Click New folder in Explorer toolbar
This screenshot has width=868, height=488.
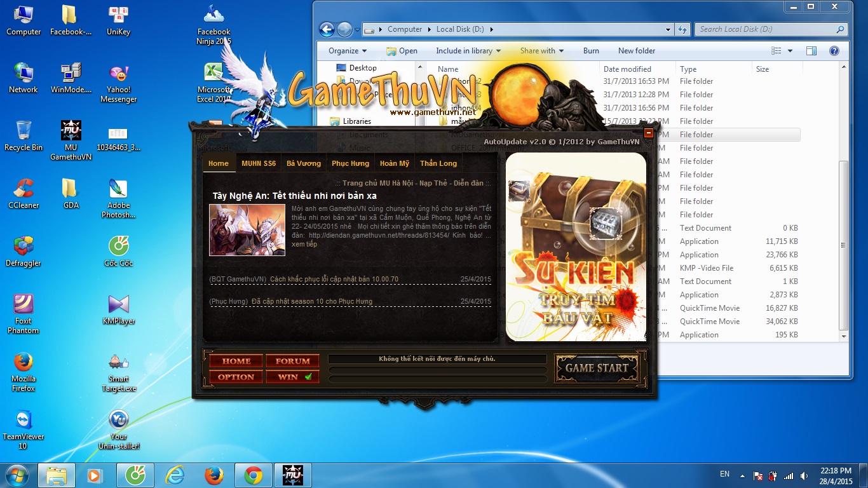pos(637,51)
